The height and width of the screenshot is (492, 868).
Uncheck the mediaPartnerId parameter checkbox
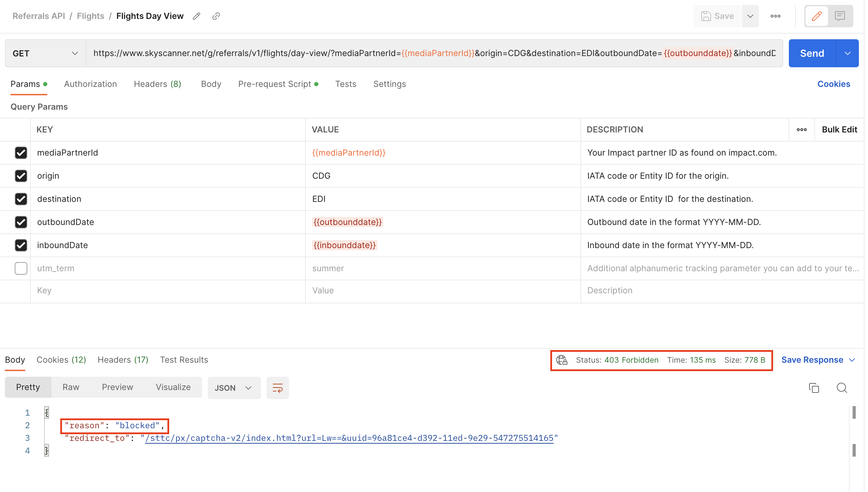(x=21, y=153)
